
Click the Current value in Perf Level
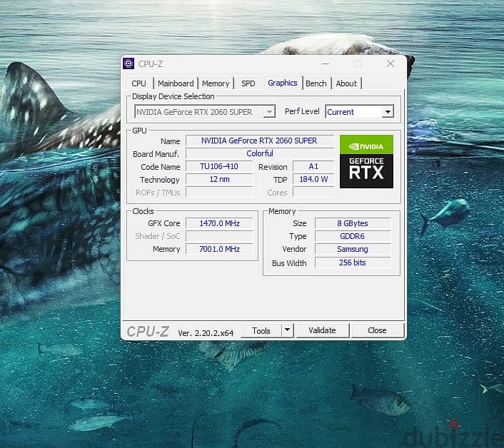pyautogui.click(x=341, y=112)
